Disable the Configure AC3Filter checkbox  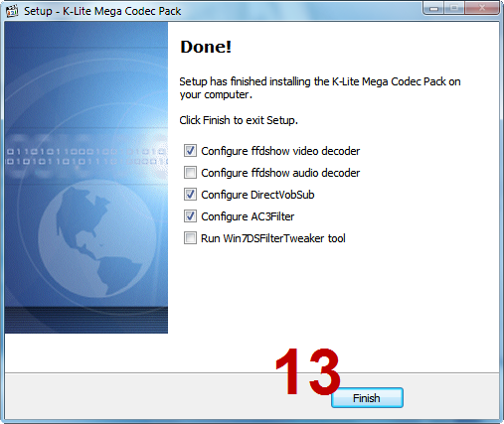click(x=190, y=216)
